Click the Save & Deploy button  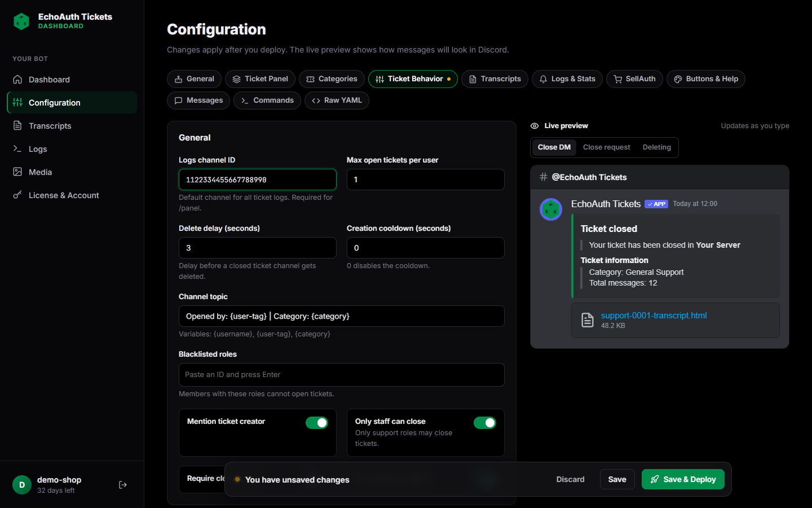pyautogui.click(x=683, y=479)
